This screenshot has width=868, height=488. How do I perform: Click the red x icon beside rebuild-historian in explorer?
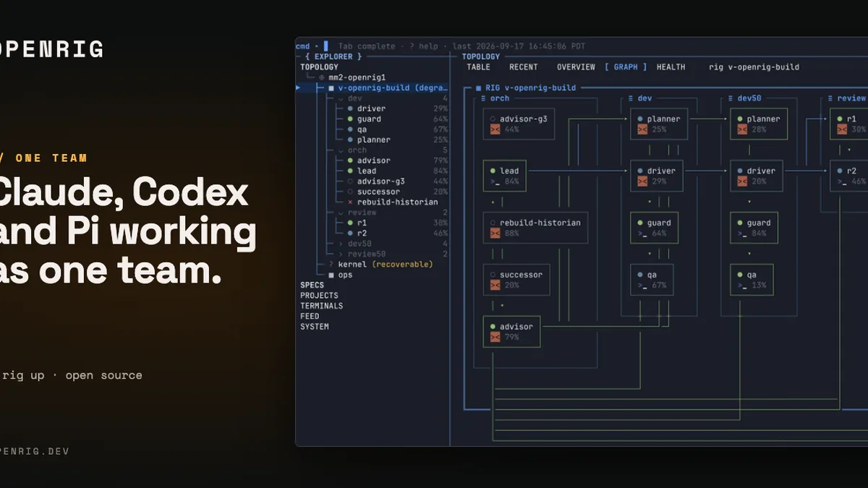(x=350, y=202)
